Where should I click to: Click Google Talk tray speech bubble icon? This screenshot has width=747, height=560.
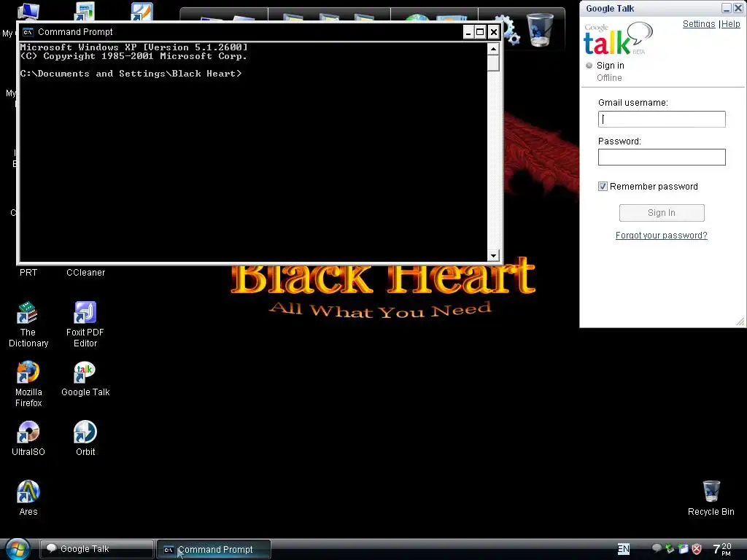(657, 548)
